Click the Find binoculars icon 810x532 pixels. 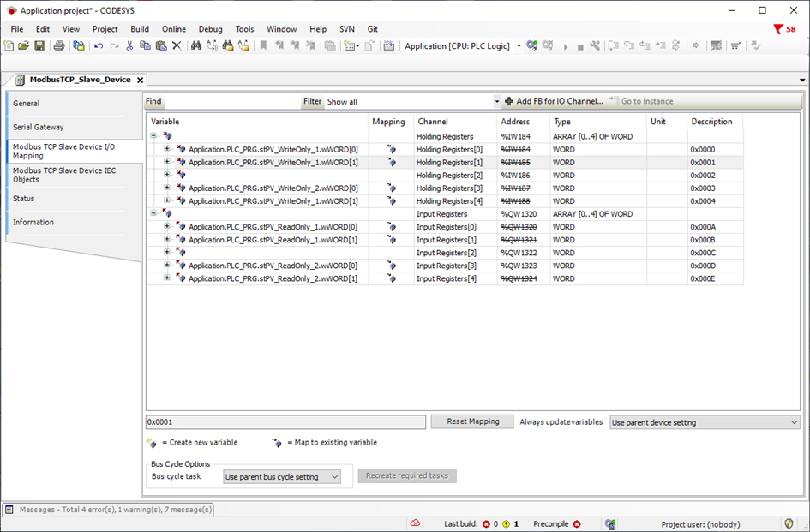(x=196, y=45)
